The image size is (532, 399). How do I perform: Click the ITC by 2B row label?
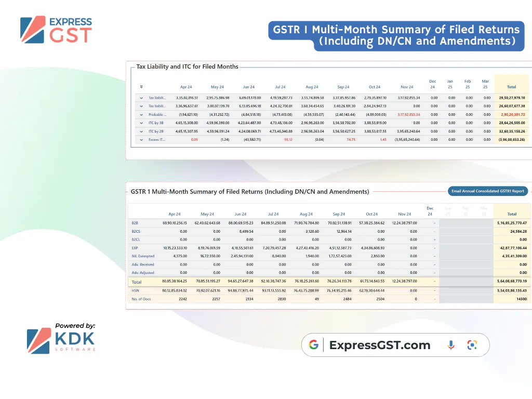(156, 131)
